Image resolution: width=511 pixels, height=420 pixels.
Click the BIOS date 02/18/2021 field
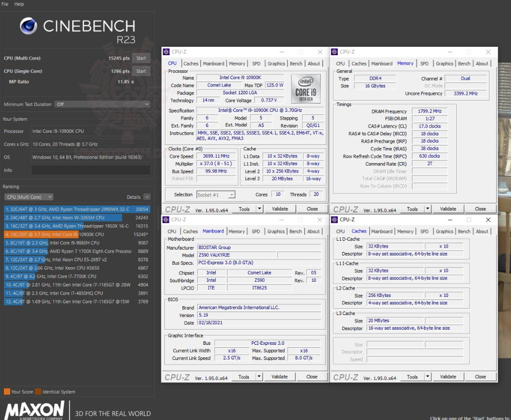point(259,323)
